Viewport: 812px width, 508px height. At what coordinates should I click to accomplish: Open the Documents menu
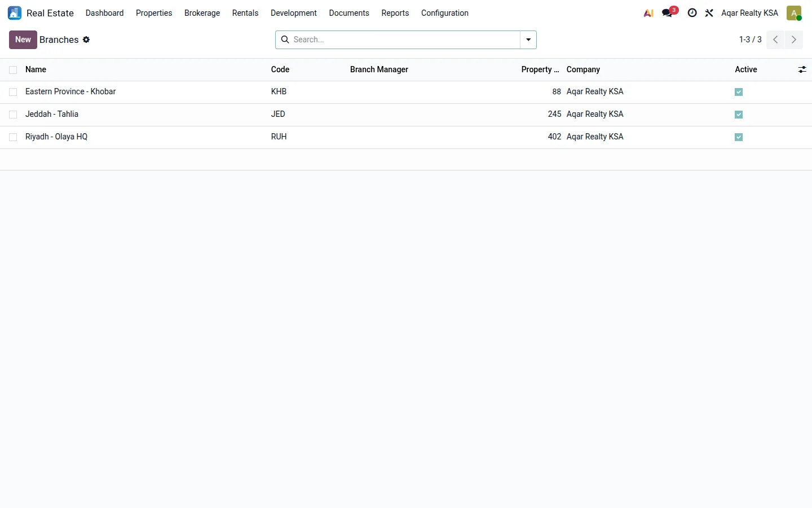(349, 13)
